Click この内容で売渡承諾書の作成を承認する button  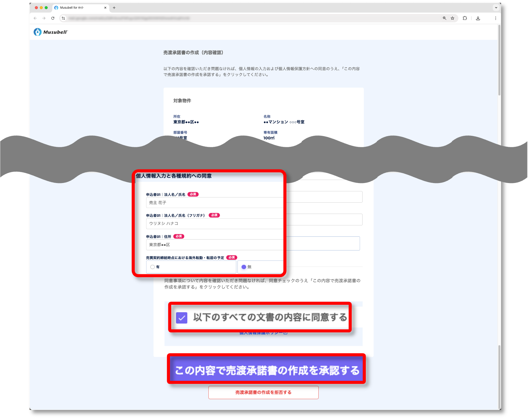[x=266, y=370]
